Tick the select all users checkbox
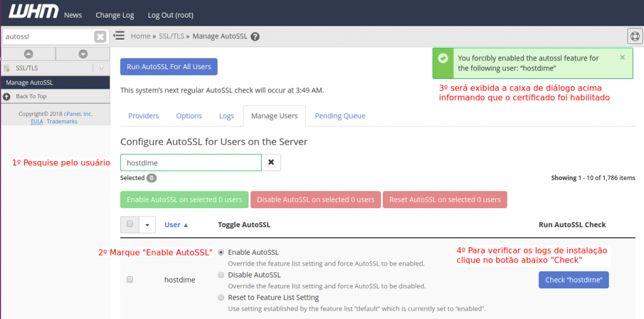The image size is (644, 319). coord(130,224)
